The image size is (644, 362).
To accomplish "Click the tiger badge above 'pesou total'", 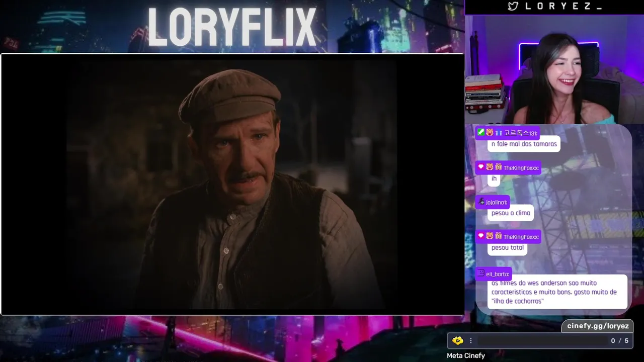I will (x=490, y=236).
